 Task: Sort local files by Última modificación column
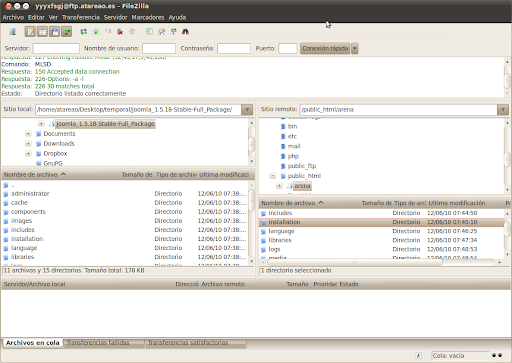(x=224, y=175)
